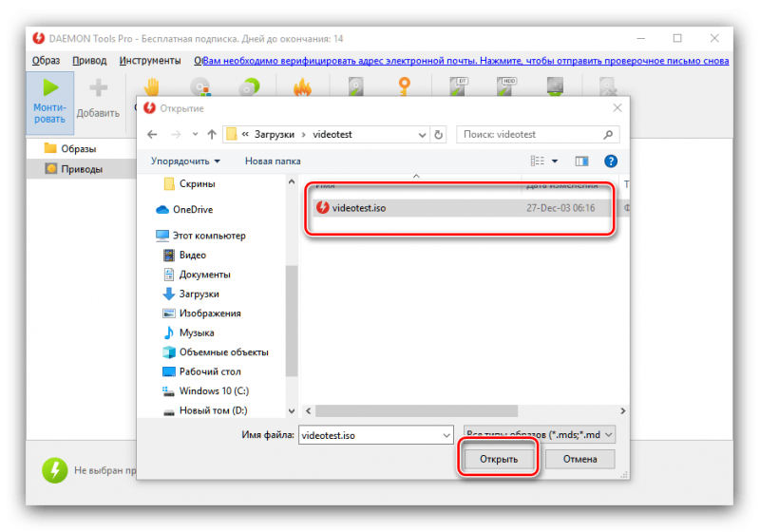This screenshot has height=532, width=760.
Task: Click the forward arrow in the open dialog
Action: click(176, 134)
